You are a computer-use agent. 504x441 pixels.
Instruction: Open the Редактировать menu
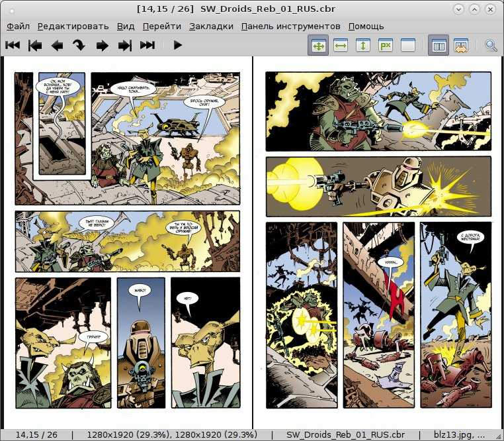point(73,26)
